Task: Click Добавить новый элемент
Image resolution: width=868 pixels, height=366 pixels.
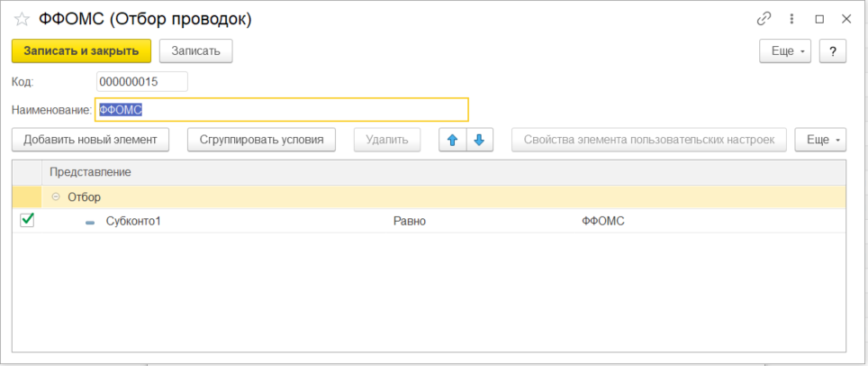Action: click(x=90, y=140)
